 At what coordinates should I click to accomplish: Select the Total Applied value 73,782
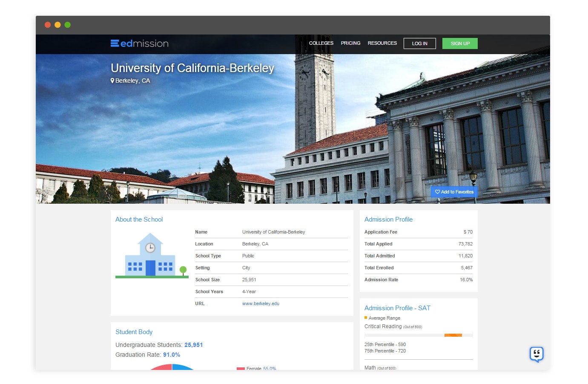pos(465,244)
